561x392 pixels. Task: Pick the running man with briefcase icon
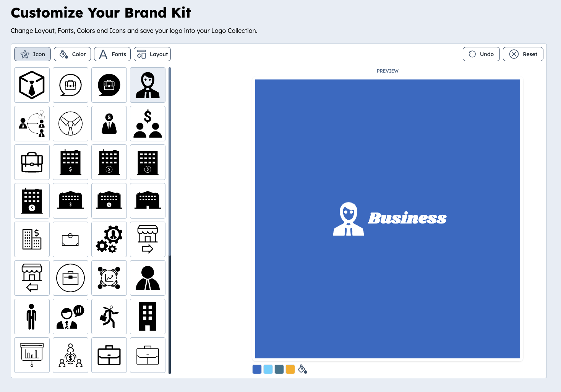point(109,317)
